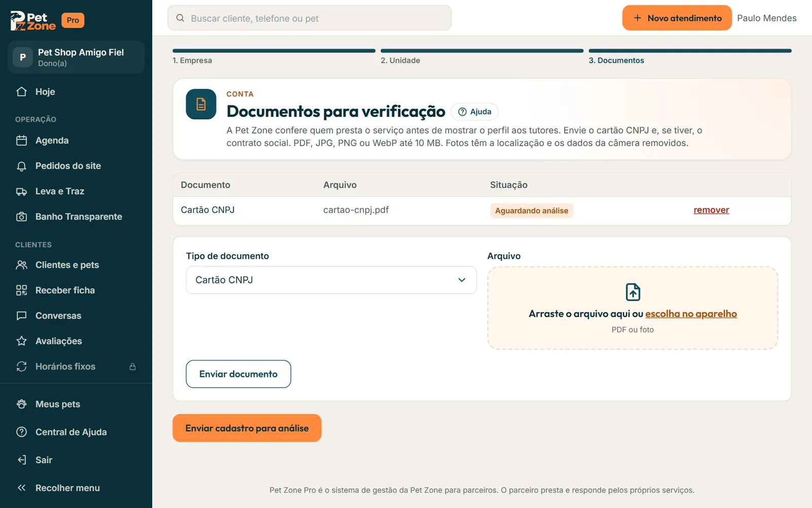Collapse the sidebar with Recolher menu
The width and height of the screenshot is (812, 508).
(x=76, y=488)
